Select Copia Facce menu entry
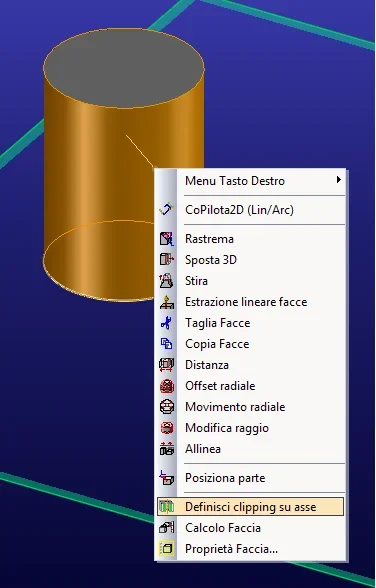 pos(250,344)
